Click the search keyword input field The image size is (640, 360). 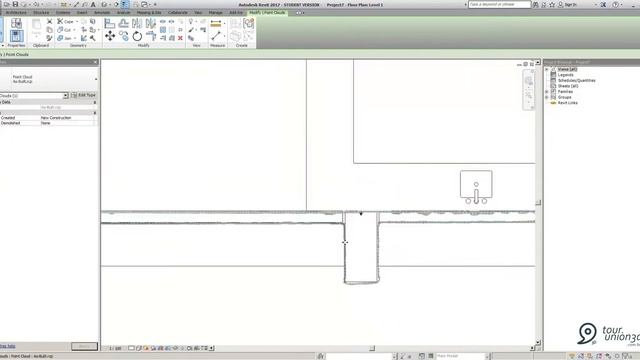[x=499, y=4]
